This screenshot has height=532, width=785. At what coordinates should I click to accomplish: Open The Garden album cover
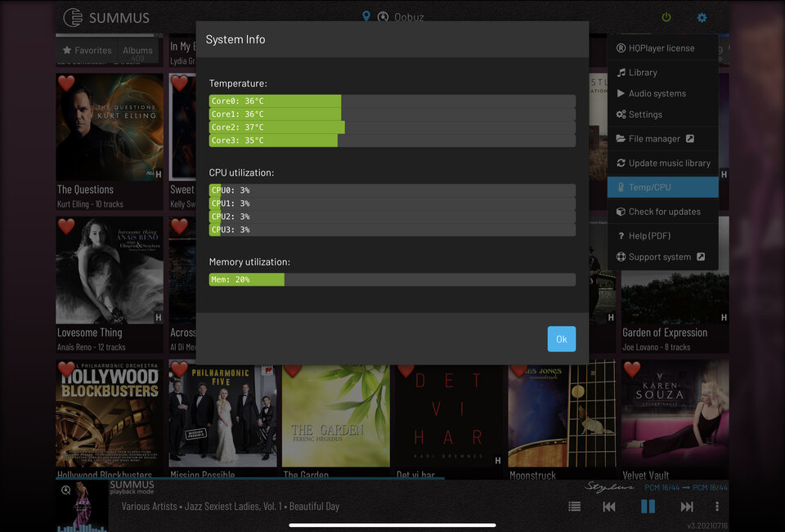pos(336,415)
